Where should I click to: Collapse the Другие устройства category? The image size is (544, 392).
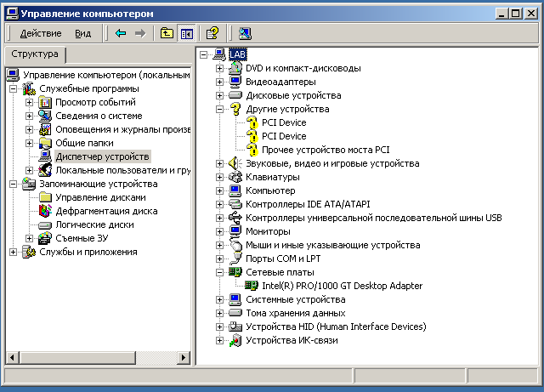tap(219, 109)
